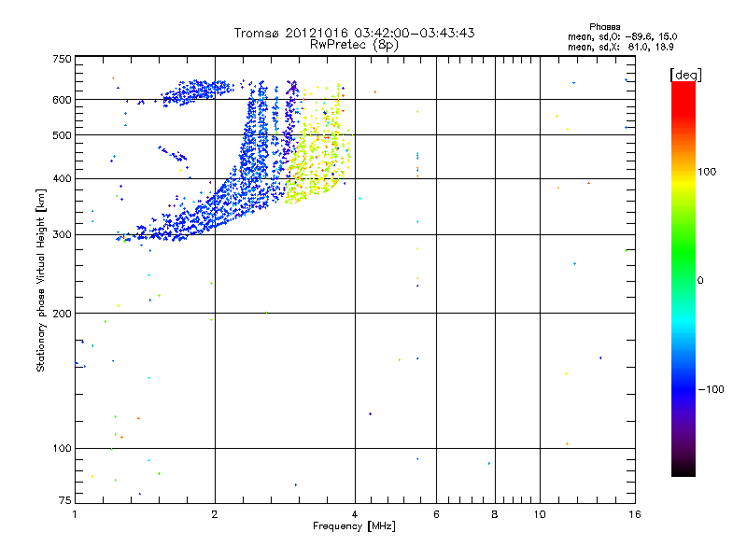Click the 'Frequency [MHz]' axis label
The height and width of the screenshot is (560, 747).
click(x=354, y=526)
